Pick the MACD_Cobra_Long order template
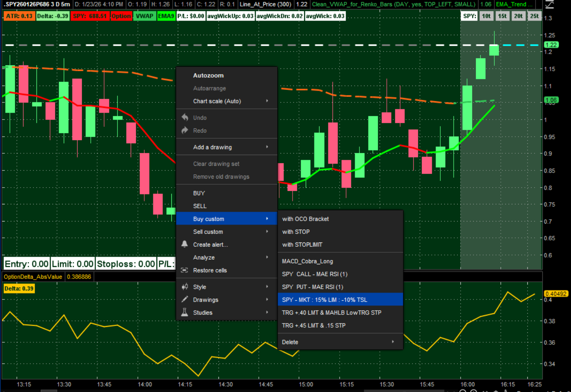 (307, 261)
